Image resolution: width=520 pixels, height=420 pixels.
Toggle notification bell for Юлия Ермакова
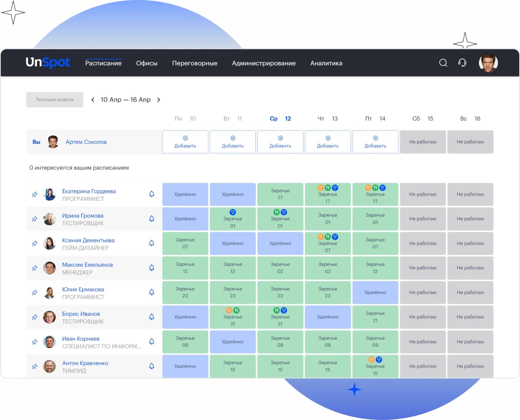pyautogui.click(x=152, y=292)
